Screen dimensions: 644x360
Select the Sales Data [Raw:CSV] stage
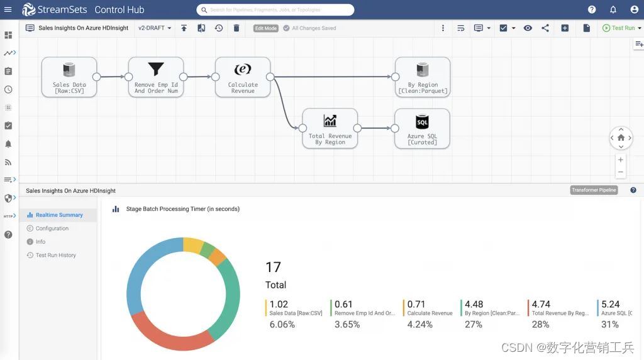coord(69,77)
